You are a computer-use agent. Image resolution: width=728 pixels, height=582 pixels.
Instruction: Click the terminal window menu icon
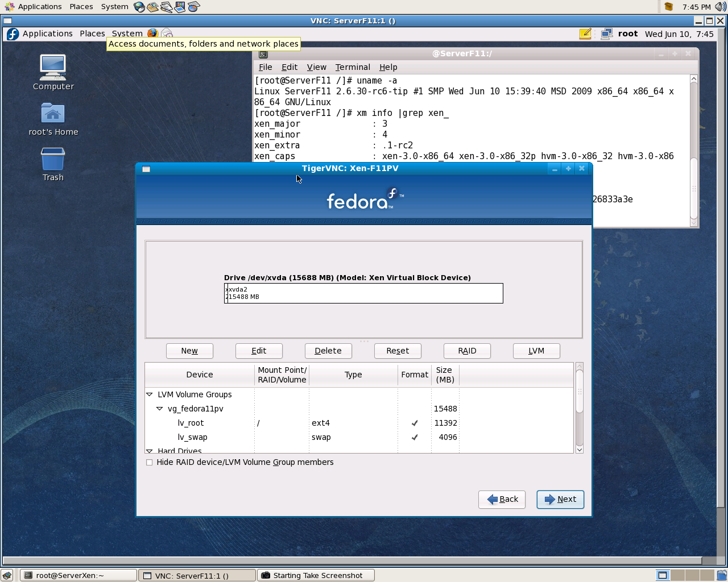263,54
